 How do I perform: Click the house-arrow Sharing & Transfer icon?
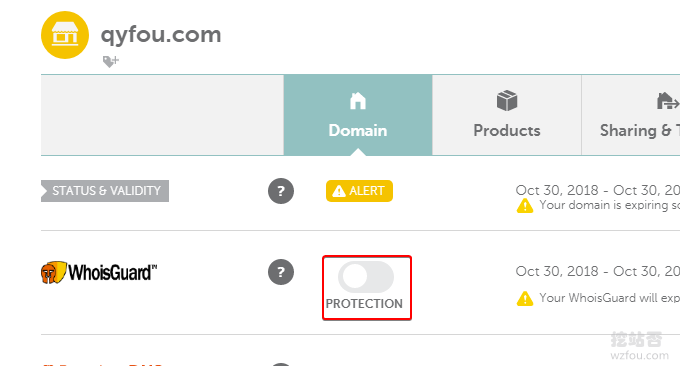click(668, 101)
